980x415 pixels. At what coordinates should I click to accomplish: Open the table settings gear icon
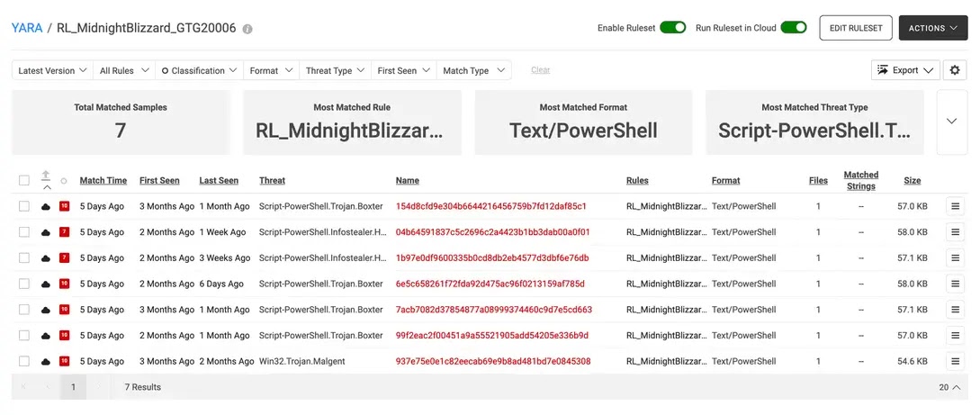tap(955, 70)
